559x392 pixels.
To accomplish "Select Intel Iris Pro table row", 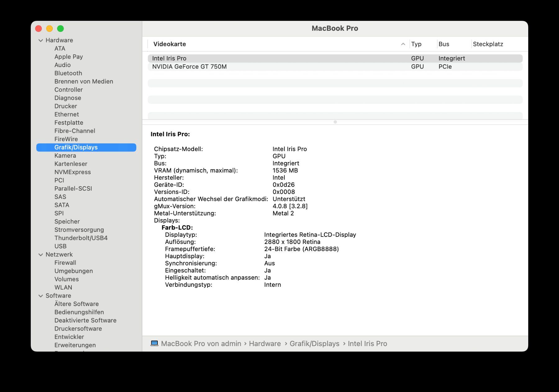I will coord(335,58).
